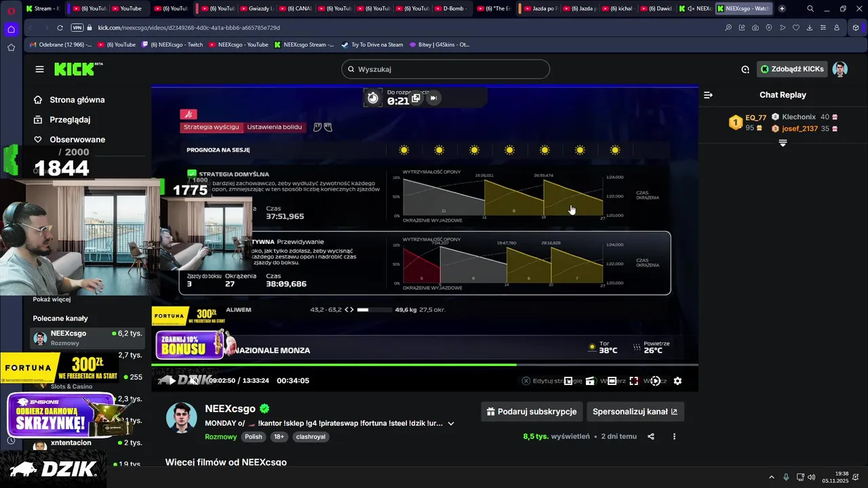Toggle theater mode on the video player
Screen dimensions: 868x488
pos(612,381)
